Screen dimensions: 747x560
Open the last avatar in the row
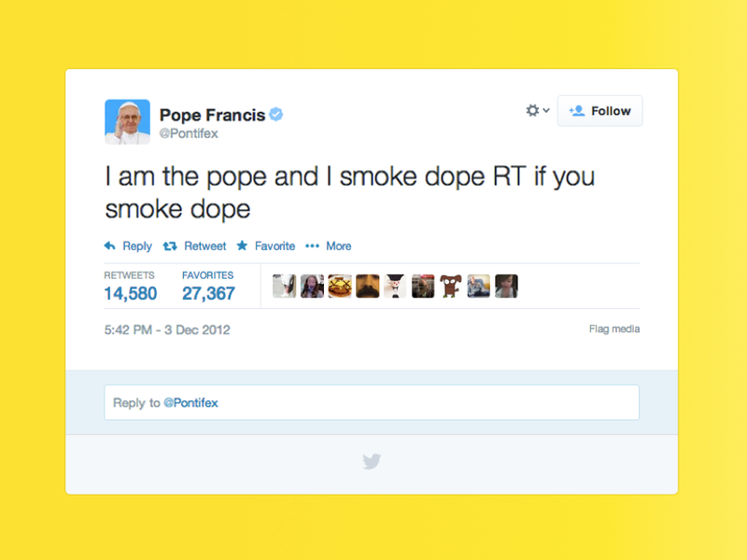point(506,287)
